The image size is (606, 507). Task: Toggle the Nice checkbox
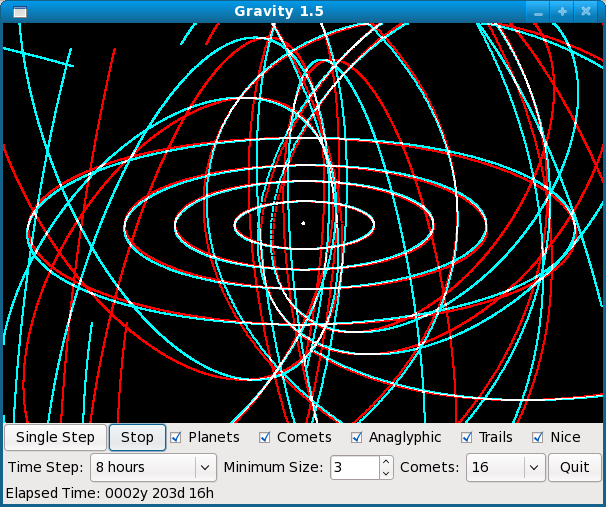538,437
